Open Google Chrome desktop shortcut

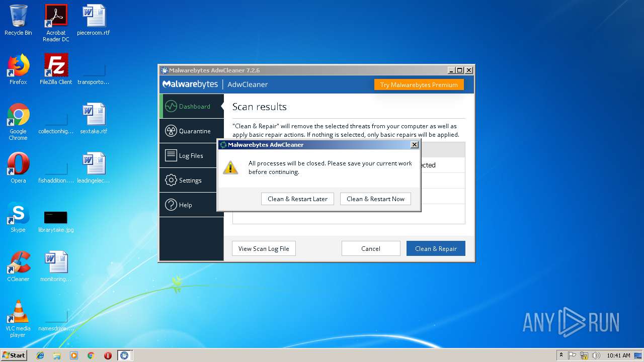pyautogui.click(x=18, y=122)
